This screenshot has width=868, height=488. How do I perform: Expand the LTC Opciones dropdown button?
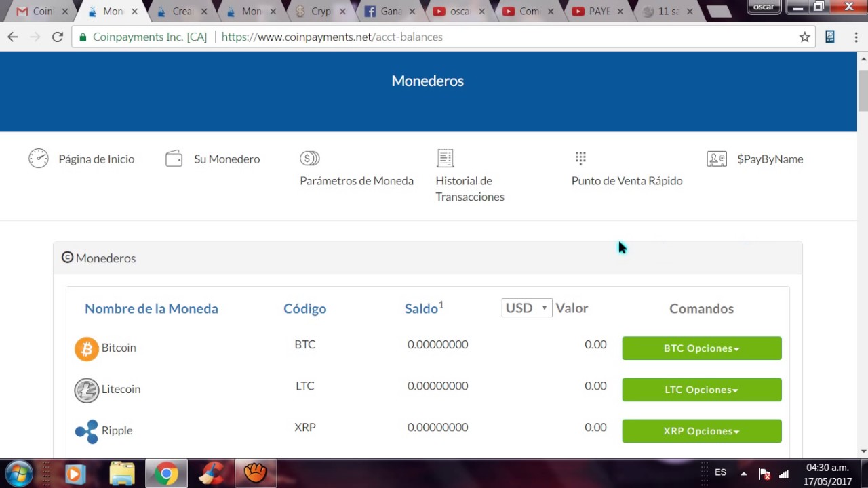click(702, 390)
